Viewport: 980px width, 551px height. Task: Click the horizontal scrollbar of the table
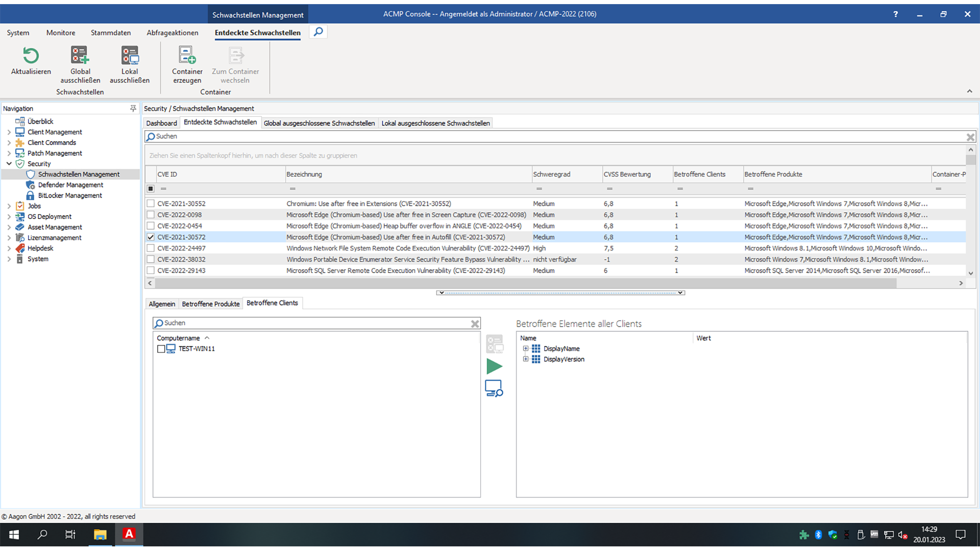tap(525, 283)
